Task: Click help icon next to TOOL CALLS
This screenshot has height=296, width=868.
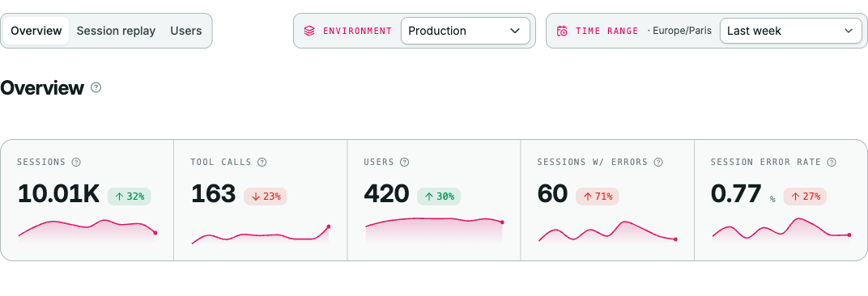Action: click(262, 162)
